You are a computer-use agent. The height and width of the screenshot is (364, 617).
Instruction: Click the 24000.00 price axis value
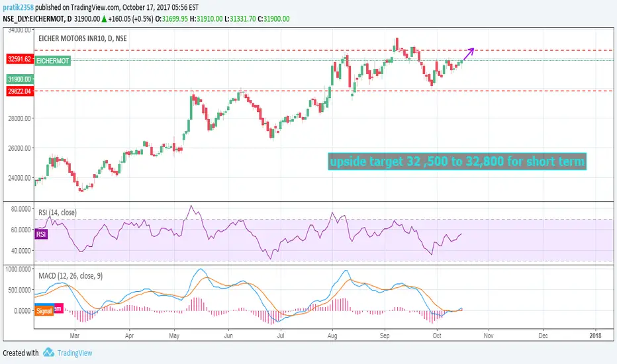click(x=19, y=178)
